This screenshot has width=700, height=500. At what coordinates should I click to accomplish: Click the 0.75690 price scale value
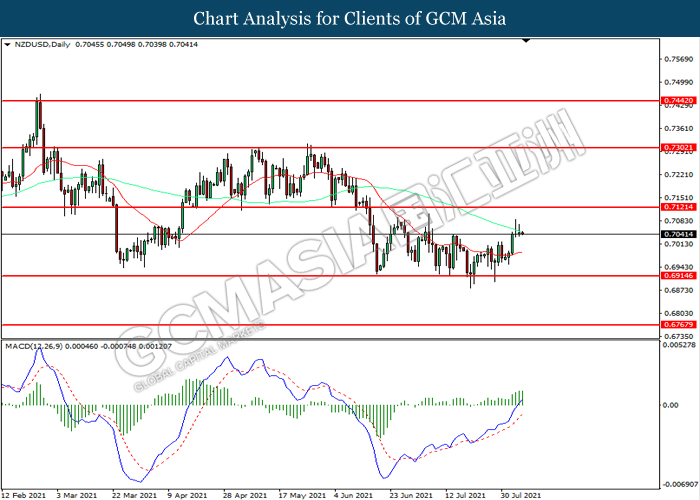point(679,59)
